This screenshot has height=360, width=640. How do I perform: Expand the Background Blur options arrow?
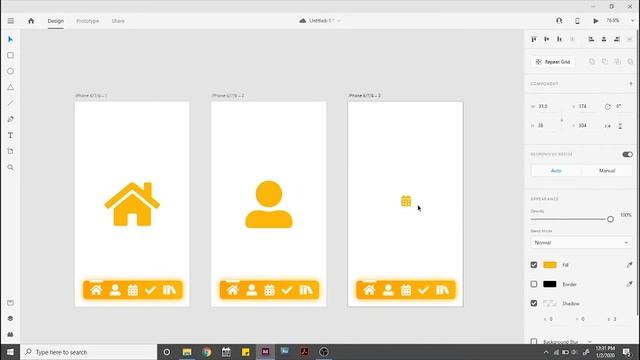tap(590, 341)
